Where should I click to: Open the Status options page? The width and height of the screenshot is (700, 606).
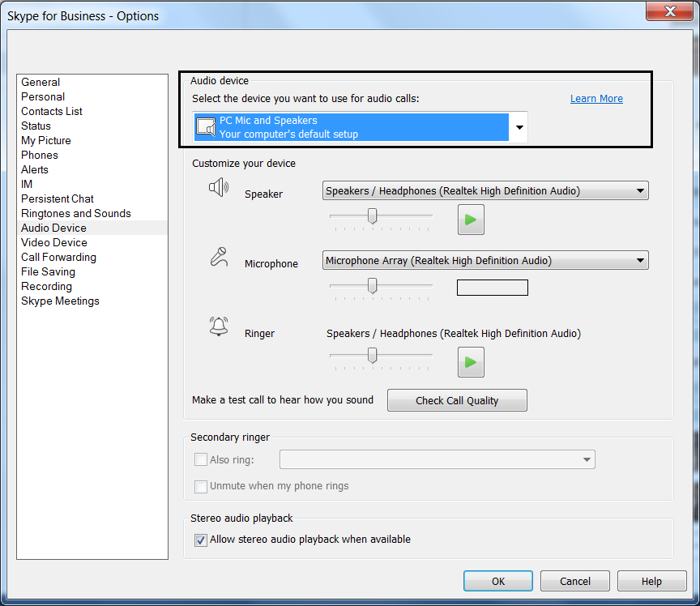tap(36, 126)
